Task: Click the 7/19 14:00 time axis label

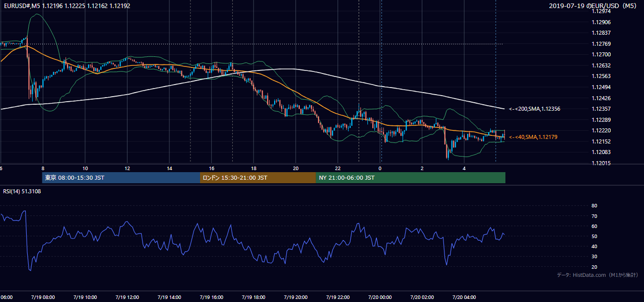Action: 169,297
